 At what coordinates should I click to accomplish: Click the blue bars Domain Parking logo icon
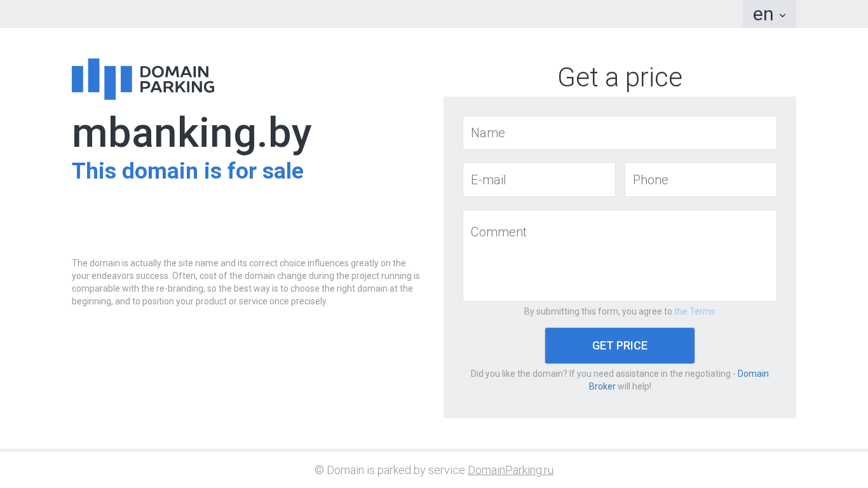click(x=102, y=79)
